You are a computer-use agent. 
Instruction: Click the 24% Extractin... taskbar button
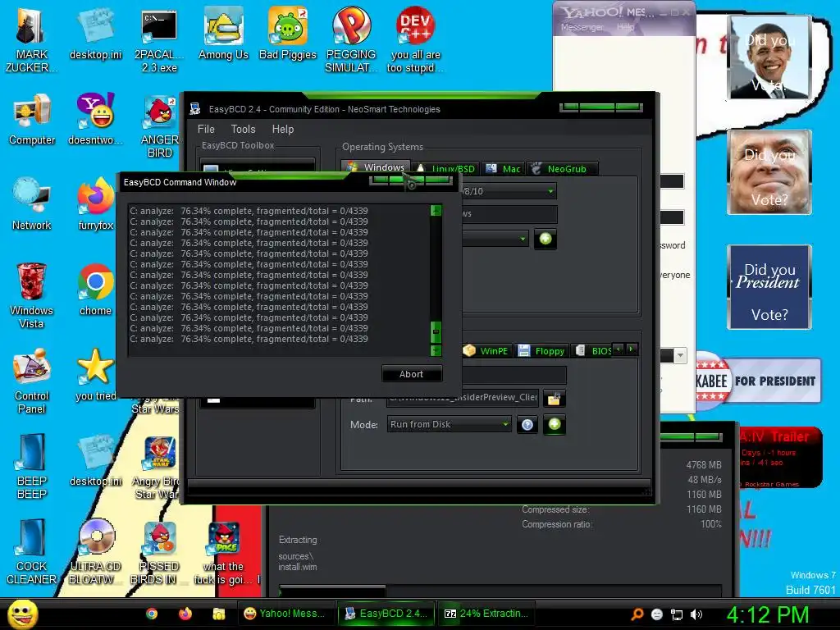tap(486, 614)
